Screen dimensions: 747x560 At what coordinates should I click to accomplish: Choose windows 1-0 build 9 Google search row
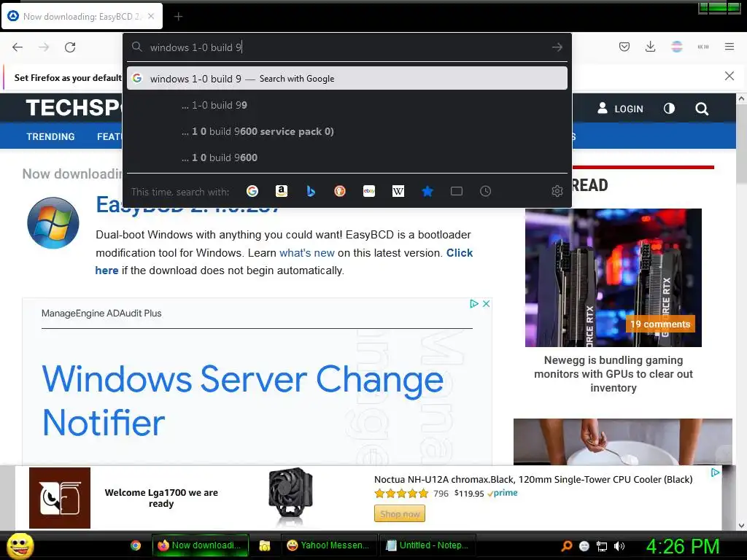(x=347, y=79)
